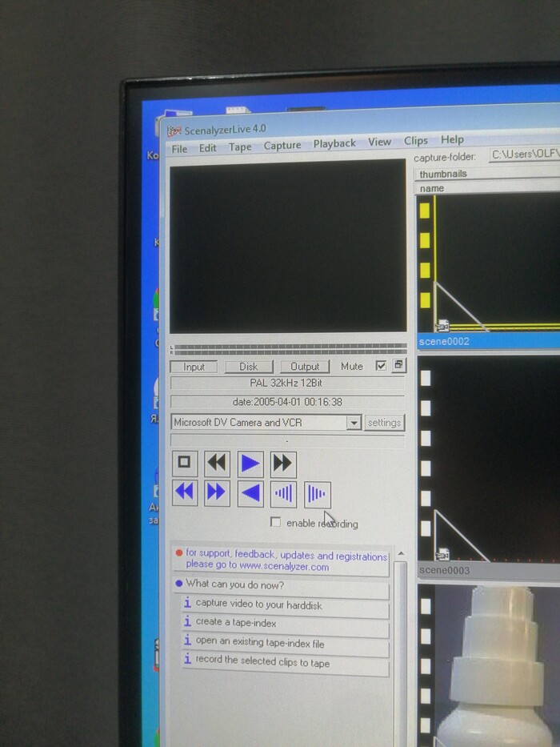Click the capture-folder path field
Screen dimensions: 560x747
[524, 154]
